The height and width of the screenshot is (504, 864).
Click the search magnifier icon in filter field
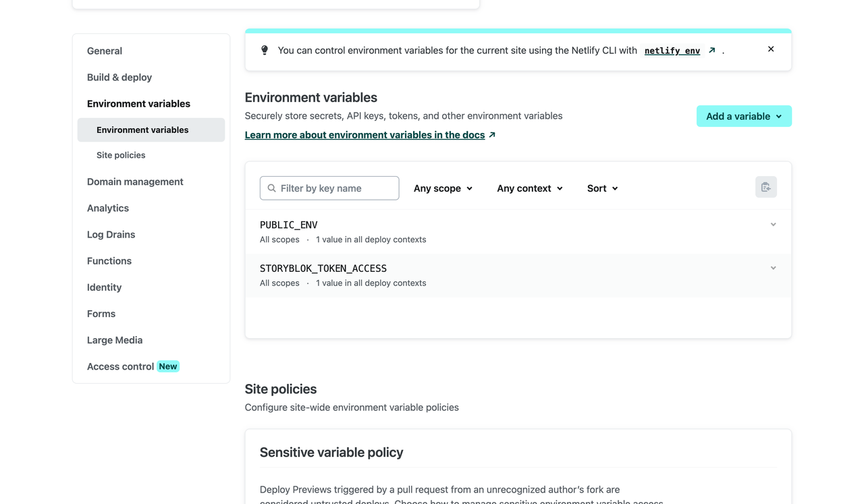coord(272,188)
